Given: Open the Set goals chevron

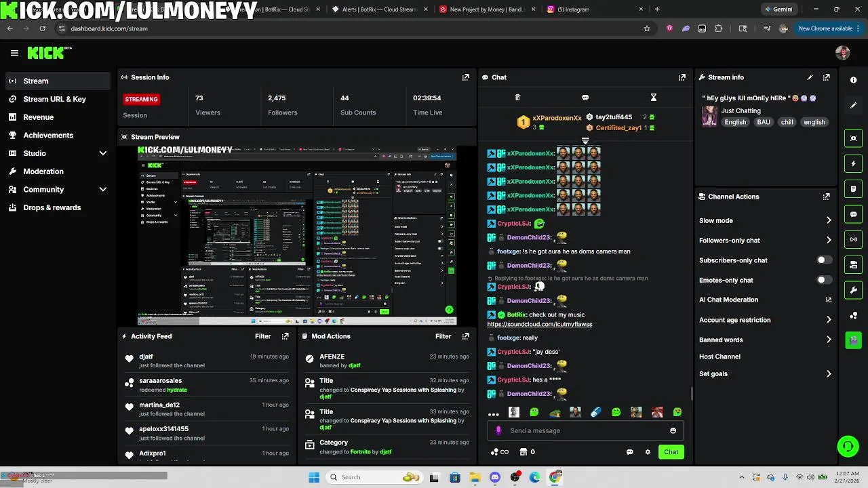Looking at the screenshot, I should [x=828, y=373].
